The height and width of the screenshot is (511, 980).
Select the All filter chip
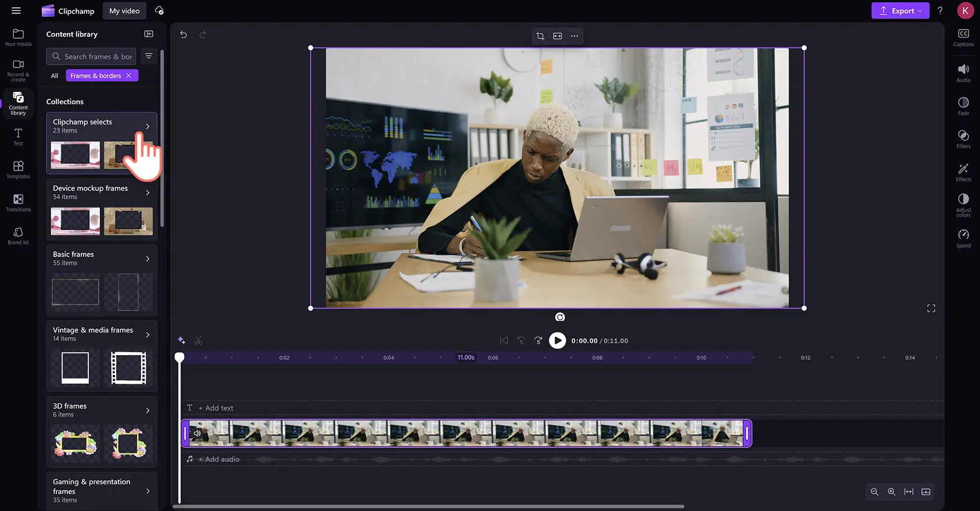coord(55,76)
